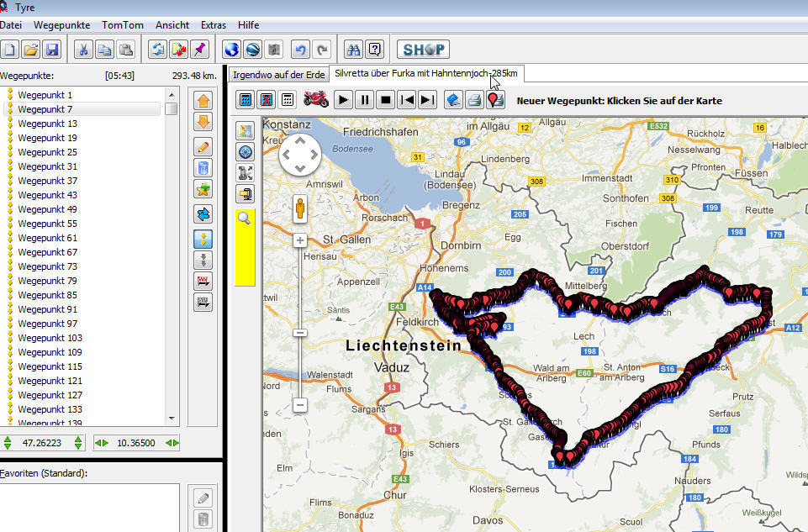Click the scissors Cut icon
This screenshot has width=808, height=532.
click(x=84, y=50)
